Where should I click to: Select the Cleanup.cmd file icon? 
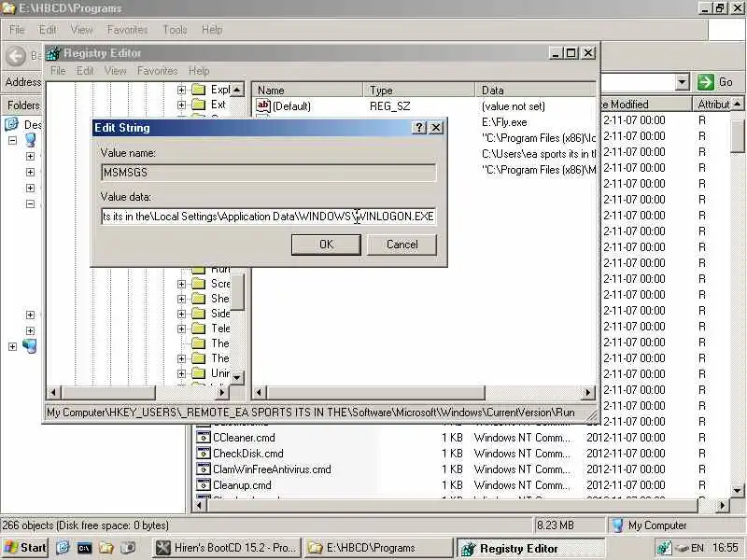[204, 485]
